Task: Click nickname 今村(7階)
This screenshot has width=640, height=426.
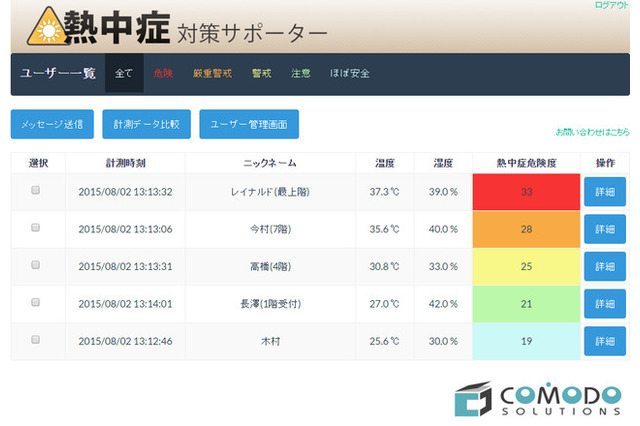Action: (270, 229)
